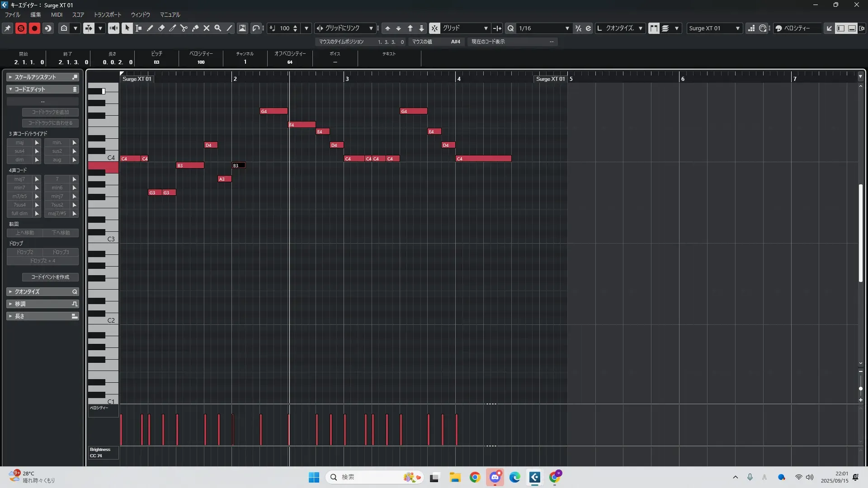The width and height of the screenshot is (868, 488).
Task: Toggle the Solo Editor button
Action: pyautogui.click(x=21, y=28)
